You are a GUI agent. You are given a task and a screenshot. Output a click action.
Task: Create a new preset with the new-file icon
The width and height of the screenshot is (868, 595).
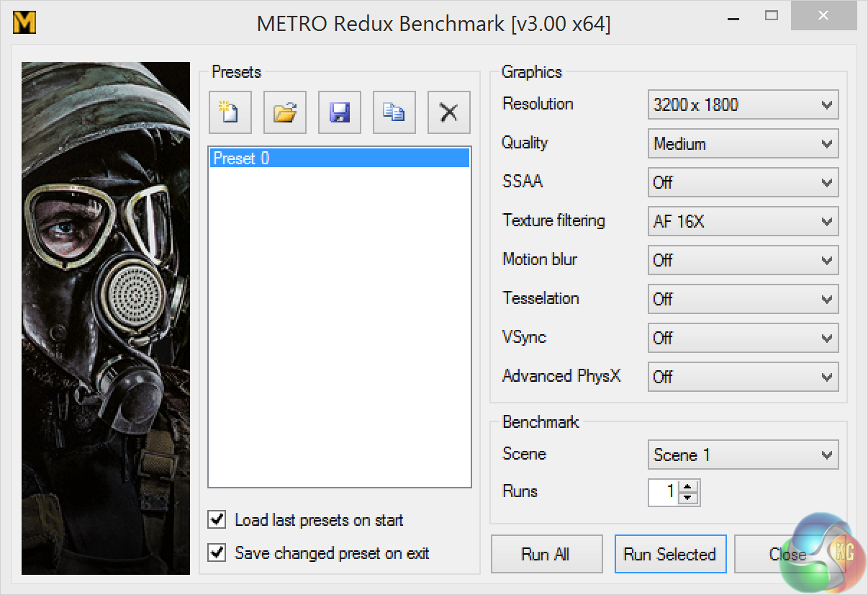point(230,112)
